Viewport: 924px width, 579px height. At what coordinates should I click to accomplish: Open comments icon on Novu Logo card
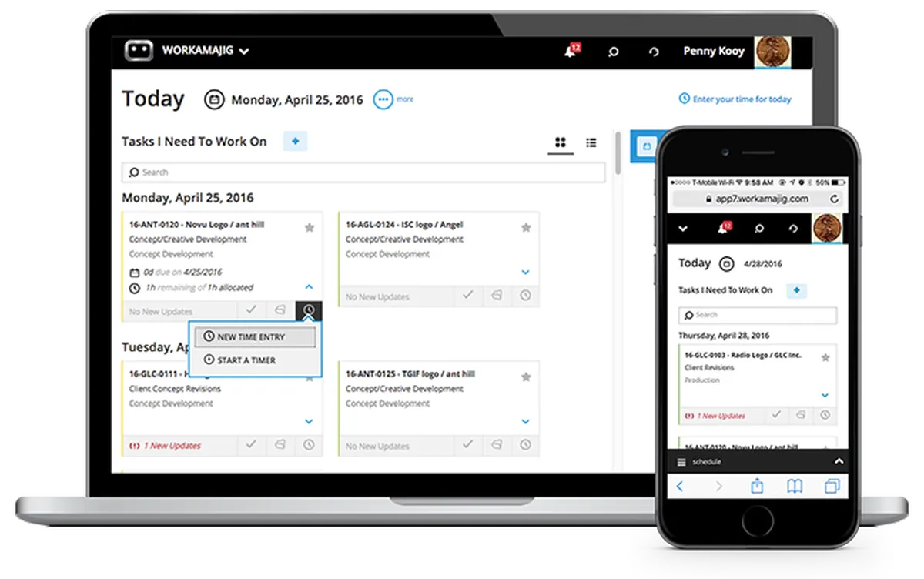(x=280, y=310)
